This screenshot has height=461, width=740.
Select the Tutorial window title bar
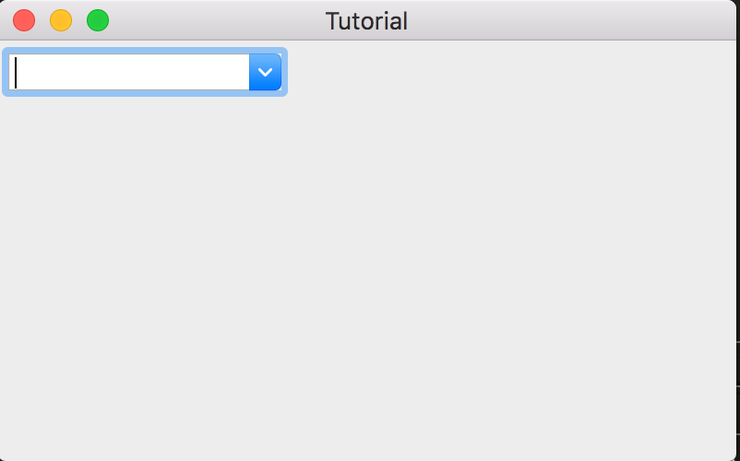550,20
